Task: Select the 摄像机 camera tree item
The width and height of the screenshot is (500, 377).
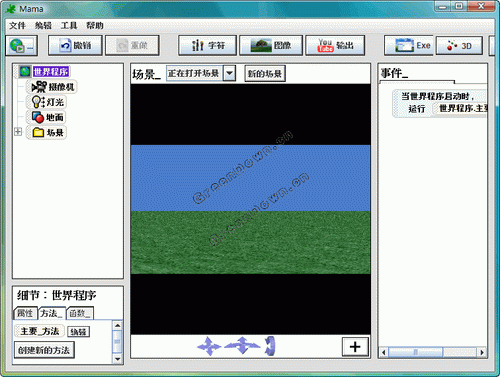Action: tap(52, 87)
